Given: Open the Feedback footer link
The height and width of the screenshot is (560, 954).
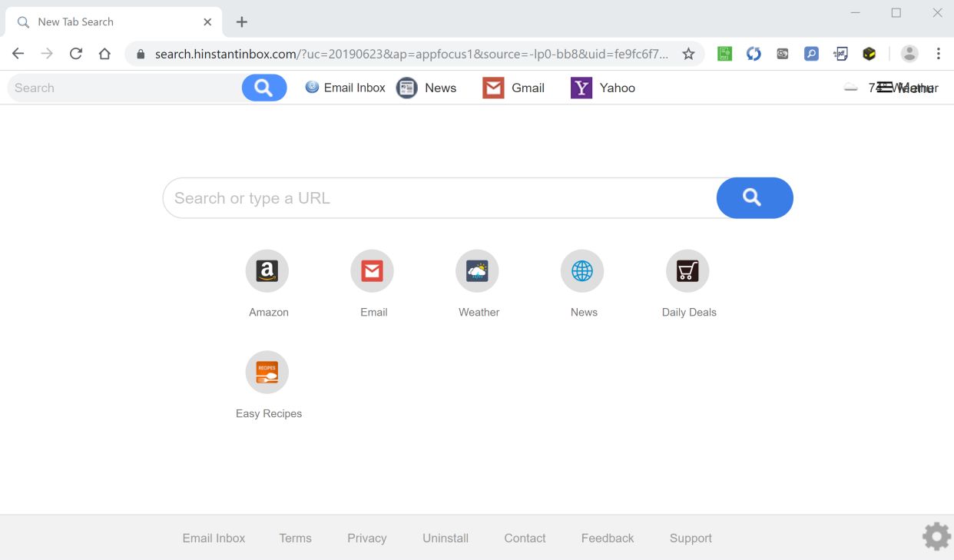Looking at the screenshot, I should pos(608,538).
